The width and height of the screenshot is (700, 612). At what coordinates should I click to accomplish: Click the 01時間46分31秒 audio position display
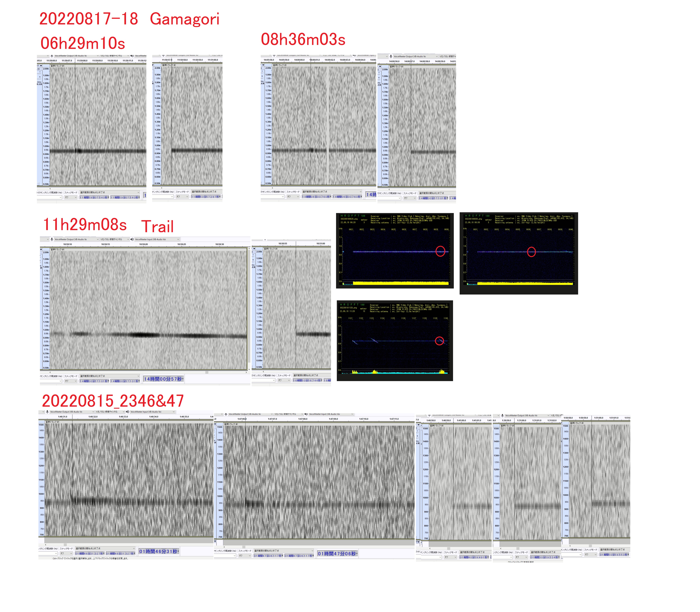point(159,552)
